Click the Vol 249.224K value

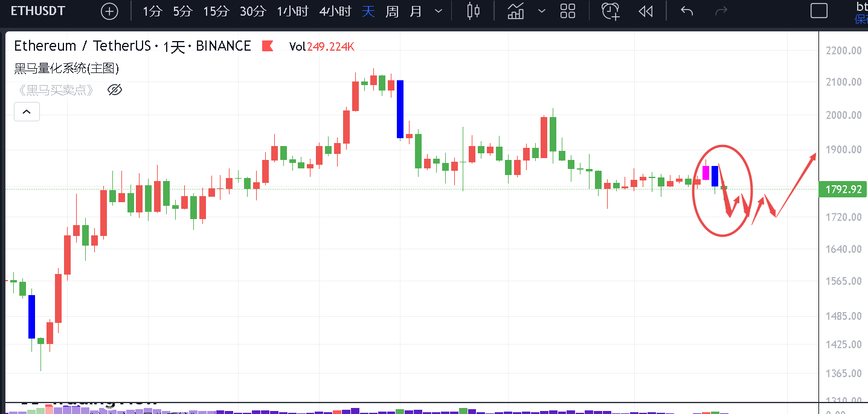pyautogui.click(x=322, y=46)
